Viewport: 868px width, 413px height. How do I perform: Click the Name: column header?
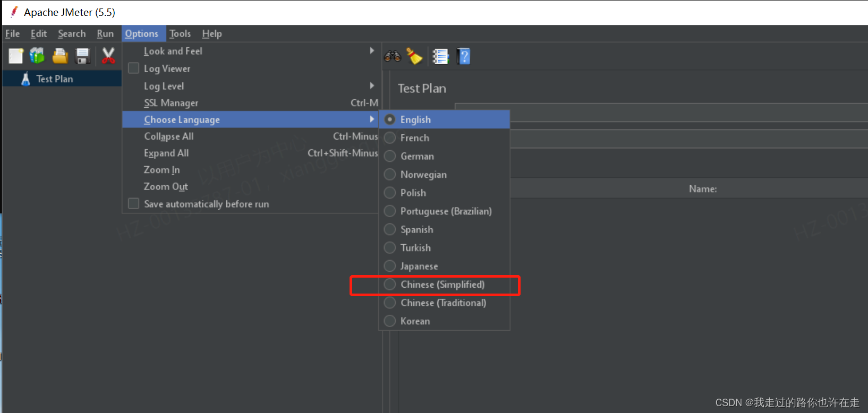click(703, 189)
